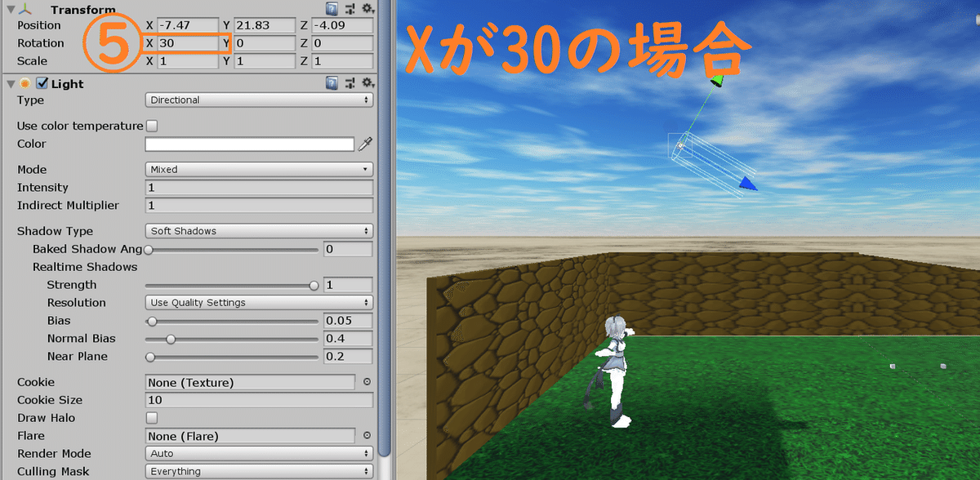Click the Transform settings gear icon

tap(367, 9)
